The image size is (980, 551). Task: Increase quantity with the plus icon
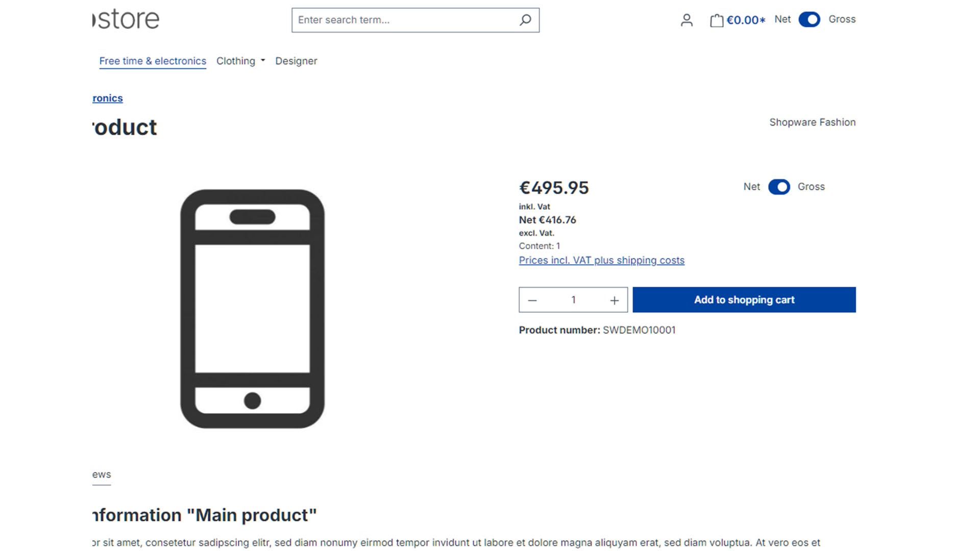tap(615, 300)
